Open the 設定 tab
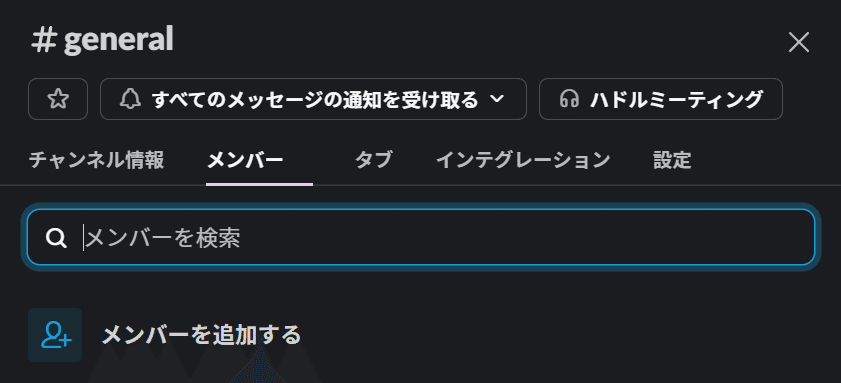Viewport: 841px width, 383px height. pyautogui.click(x=672, y=160)
